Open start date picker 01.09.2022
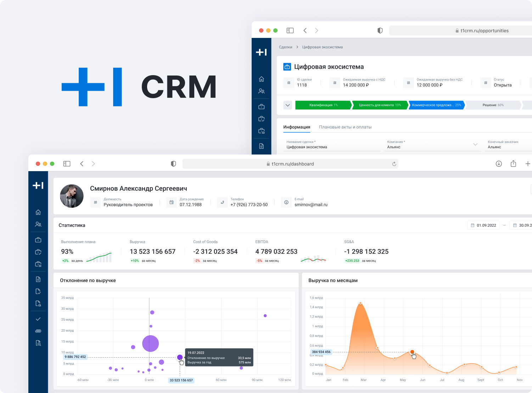 pos(483,225)
